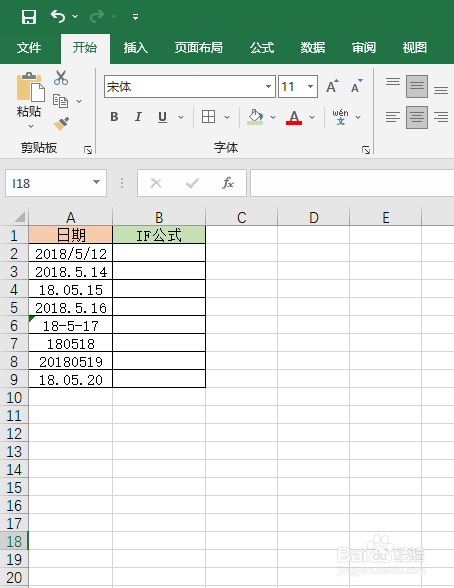
Task: Click inside the formula bar input
Action: [x=352, y=183]
